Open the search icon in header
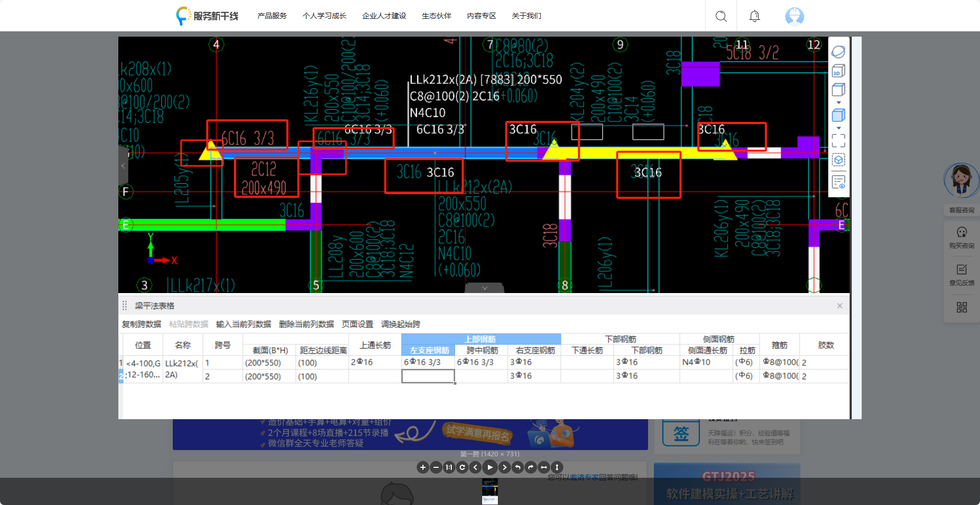This screenshot has width=980, height=505. point(721,16)
